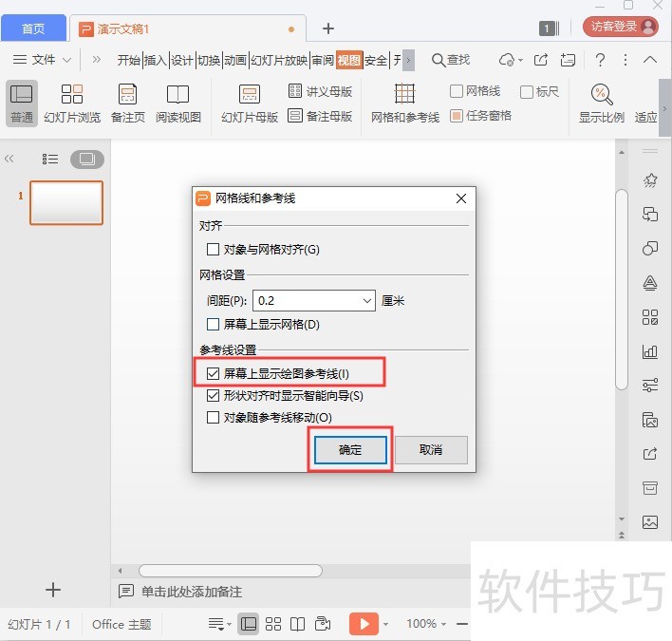Open Notes Master (备注母版)
The height and width of the screenshot is (641, 672).
coord(320,116)
